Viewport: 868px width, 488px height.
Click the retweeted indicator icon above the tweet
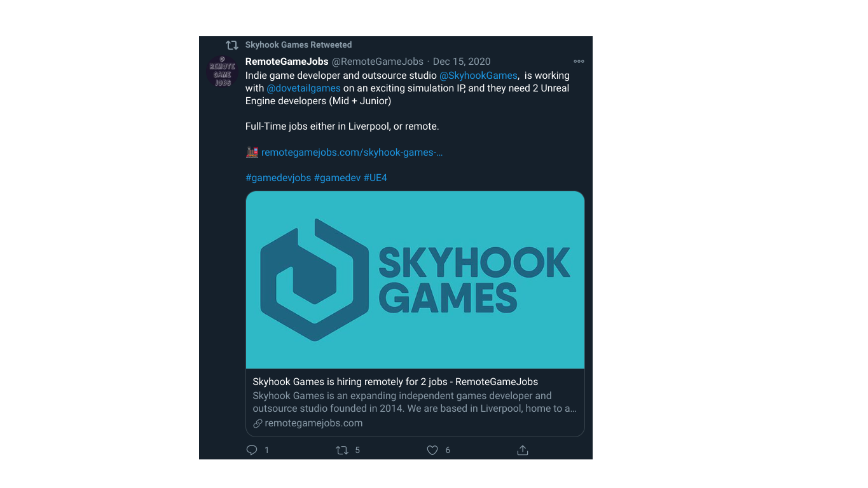232,45
